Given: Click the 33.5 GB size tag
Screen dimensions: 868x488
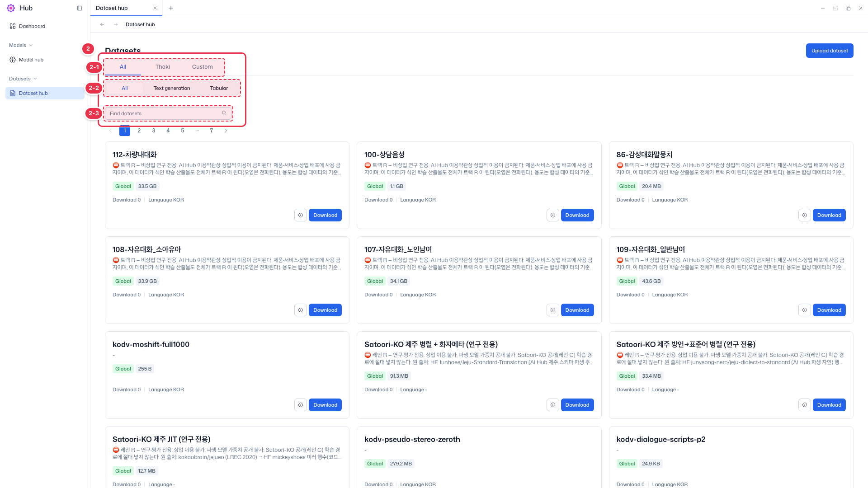Looking at the screenshot, I should click(x=147, y=186).
